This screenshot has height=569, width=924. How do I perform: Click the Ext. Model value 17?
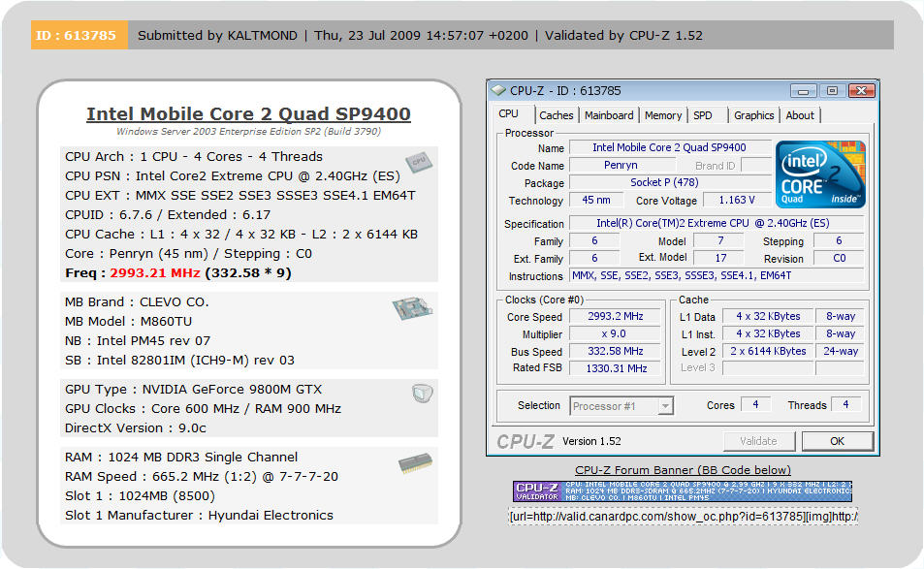coord(719,258)
